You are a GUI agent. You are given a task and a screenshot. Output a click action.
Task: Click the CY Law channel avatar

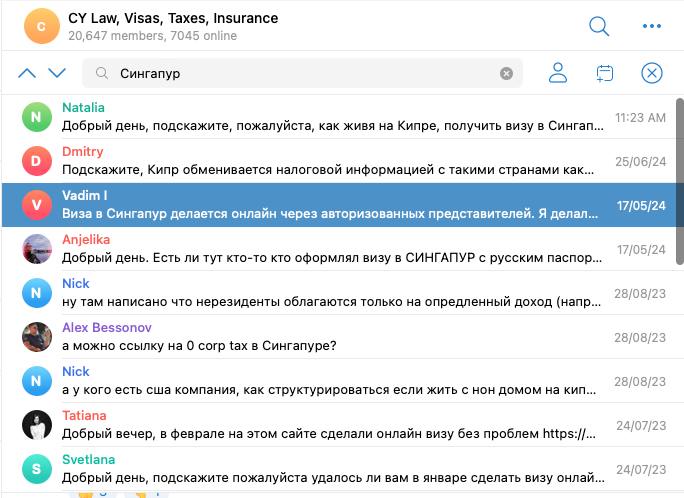[x=41, y=26]
